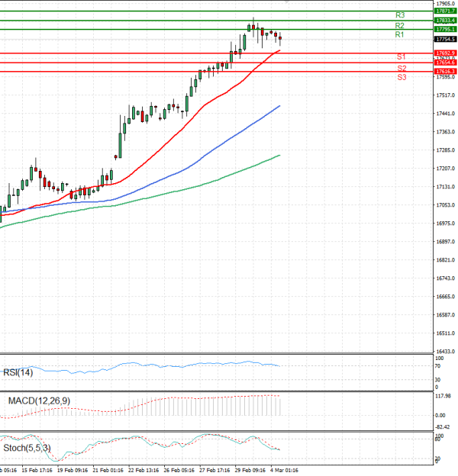Click the S1 support label
Image resolution: width=458 pixels, height=476 pixels.
[402, 56]
